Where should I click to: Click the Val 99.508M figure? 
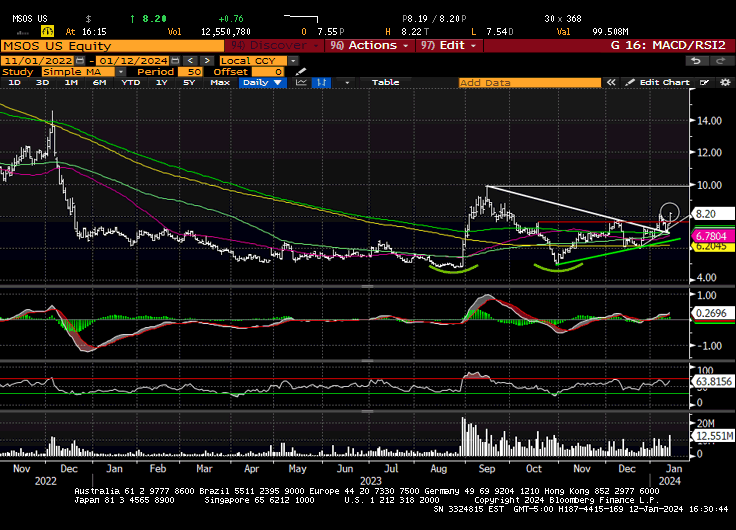tap(610, 31)
